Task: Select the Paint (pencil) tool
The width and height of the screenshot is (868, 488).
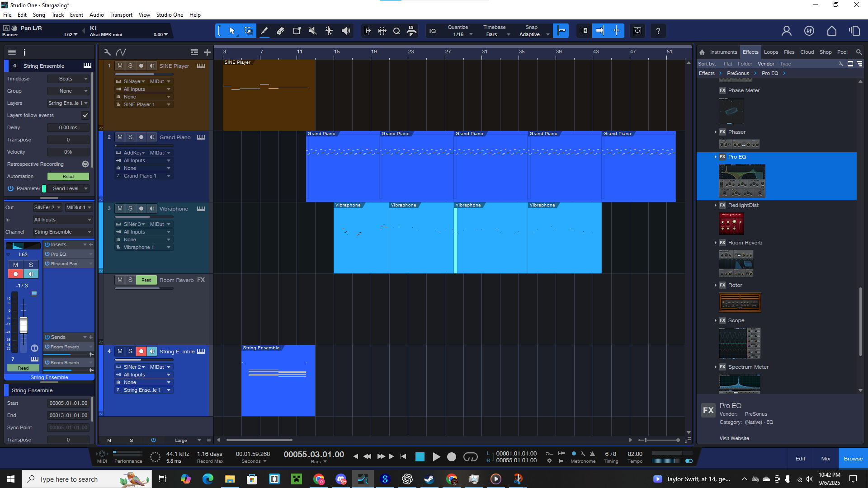Action: tap(264, 31)
